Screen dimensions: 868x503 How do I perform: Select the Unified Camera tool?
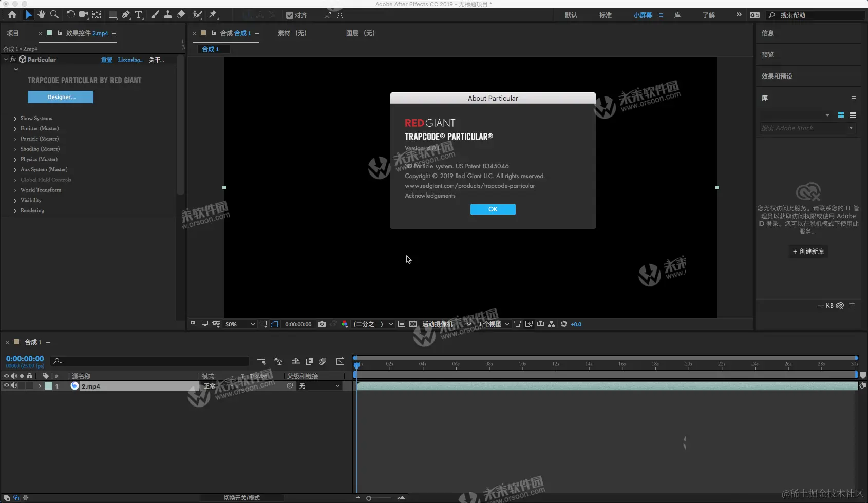point(84,15)
